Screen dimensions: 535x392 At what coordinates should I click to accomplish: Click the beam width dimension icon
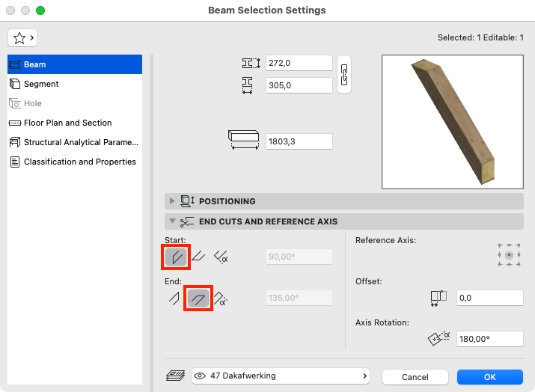coord(248,85)
